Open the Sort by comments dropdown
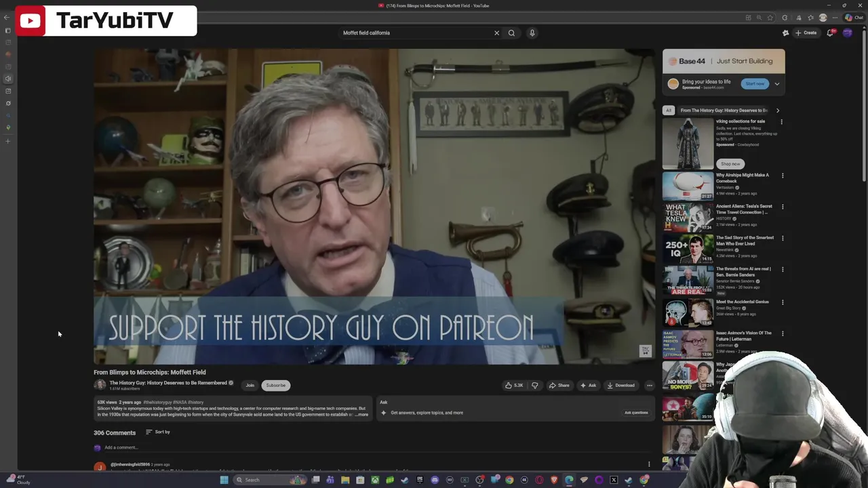 [x=158, y=432]
